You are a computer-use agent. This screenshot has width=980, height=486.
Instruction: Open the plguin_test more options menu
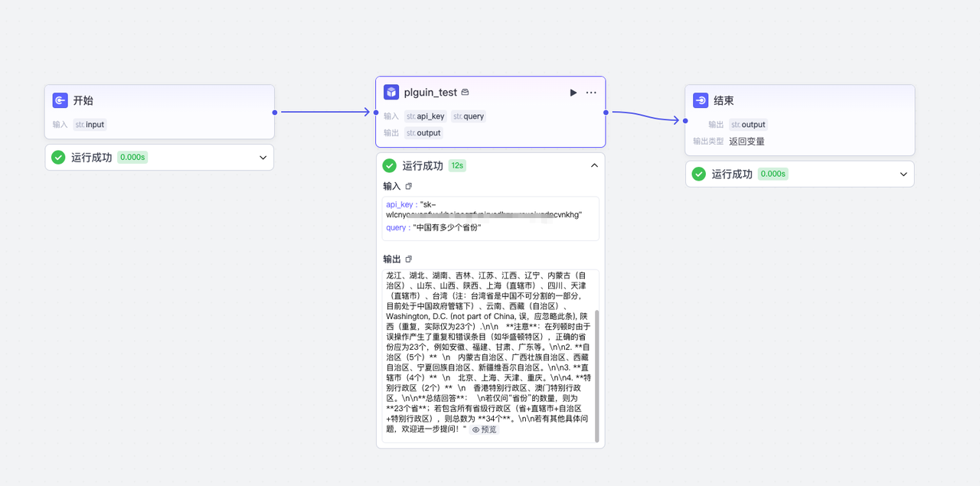tap(591, 93)
